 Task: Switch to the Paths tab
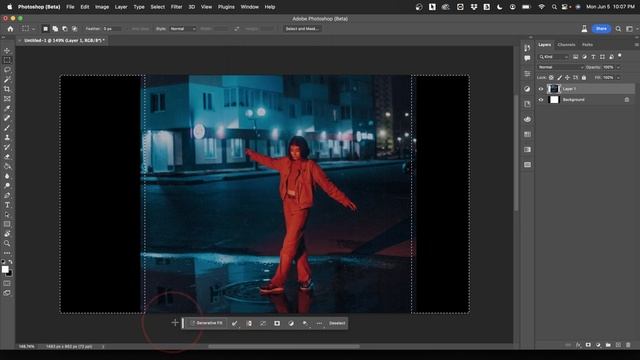tap(587, 44)
